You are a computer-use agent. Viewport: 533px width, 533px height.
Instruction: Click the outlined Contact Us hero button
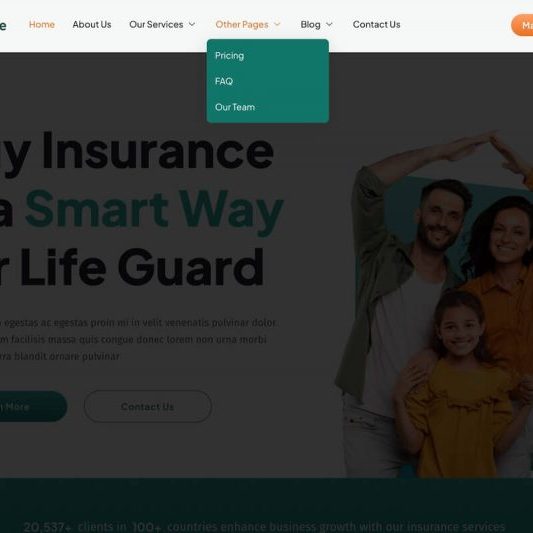[148, 407]
